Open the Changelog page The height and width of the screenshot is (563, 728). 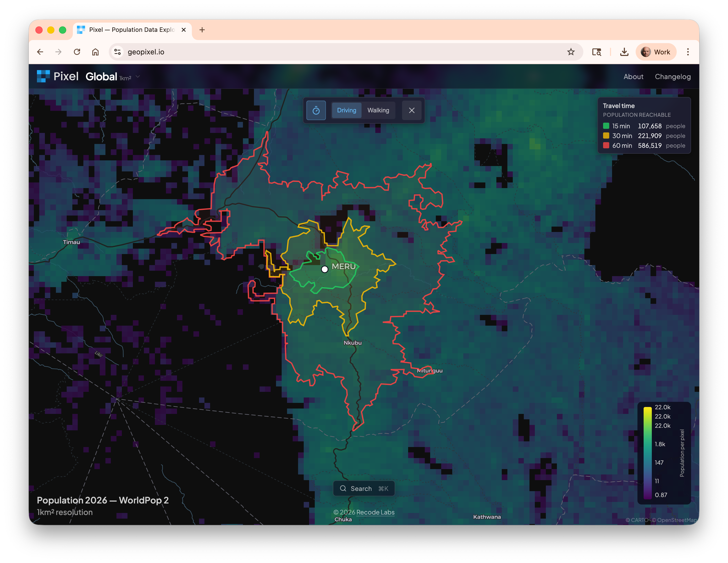pos(673,77)
